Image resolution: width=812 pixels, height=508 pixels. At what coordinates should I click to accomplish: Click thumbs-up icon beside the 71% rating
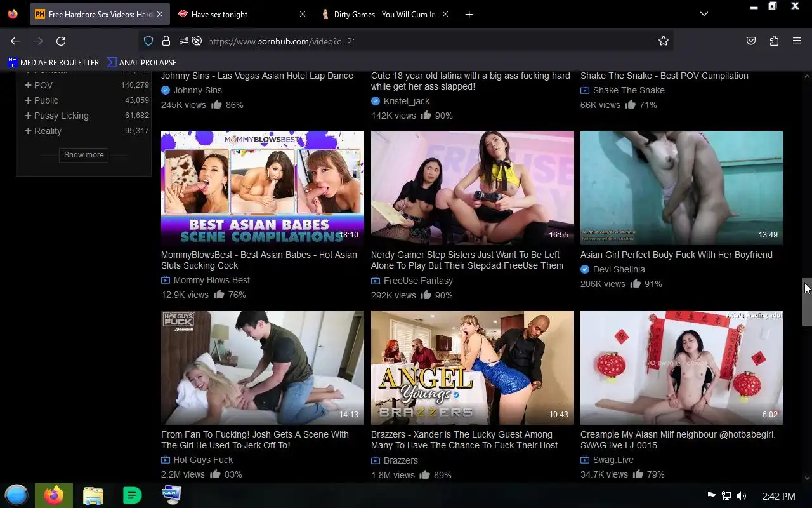point(631,104)
